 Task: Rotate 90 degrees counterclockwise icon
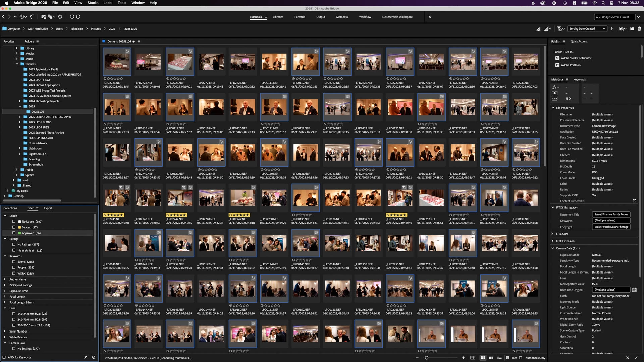(72, 17)
